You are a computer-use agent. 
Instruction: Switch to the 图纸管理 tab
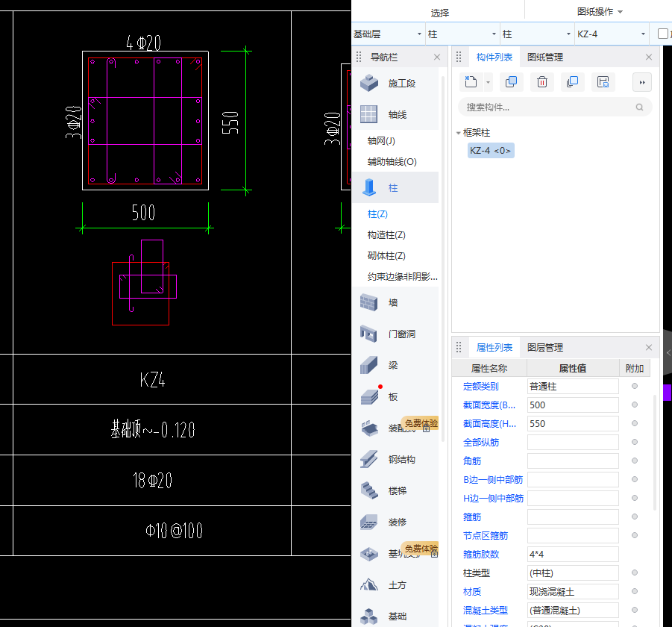click(x=544, y=57)
